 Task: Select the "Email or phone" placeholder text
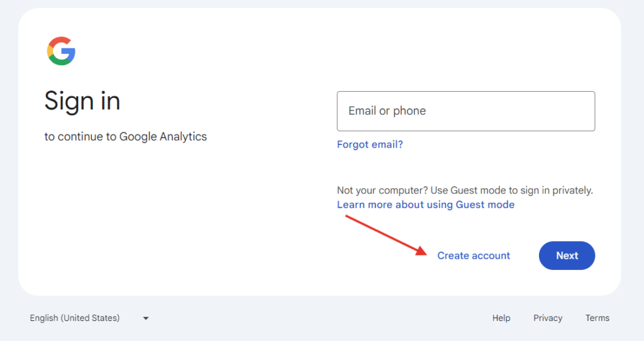[387, 111]
